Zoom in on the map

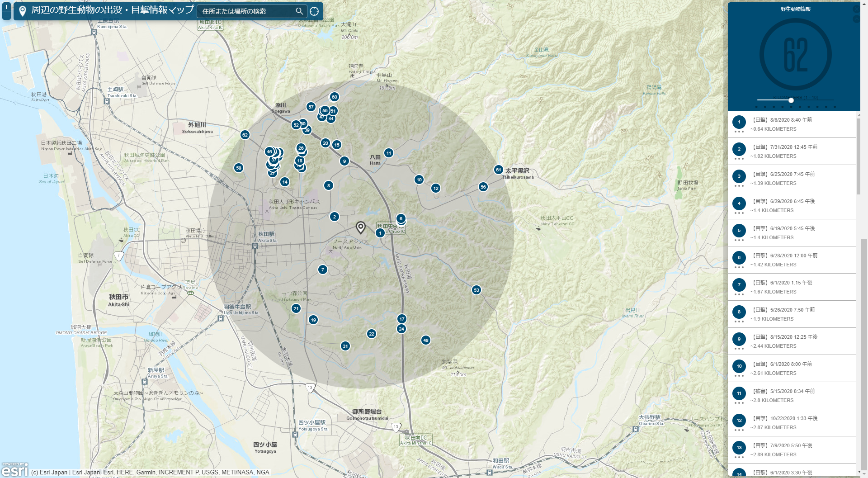[6, 7]
